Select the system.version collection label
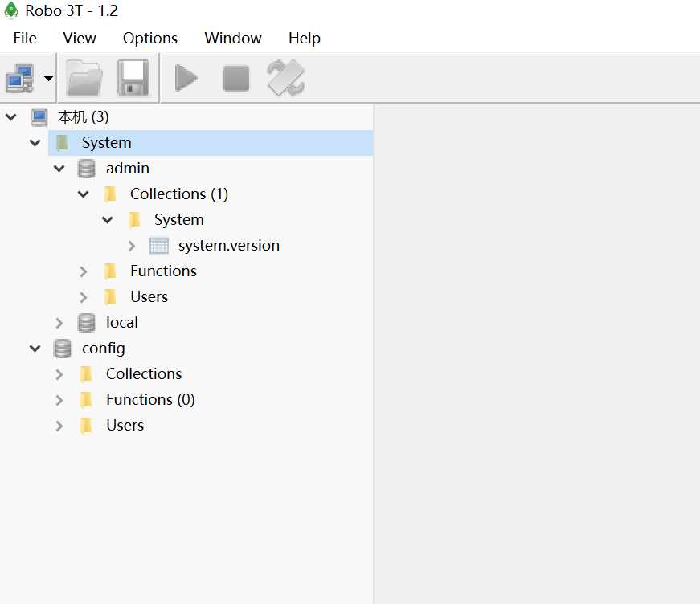The height and width of the screenshot is (604, 700). 229,246
